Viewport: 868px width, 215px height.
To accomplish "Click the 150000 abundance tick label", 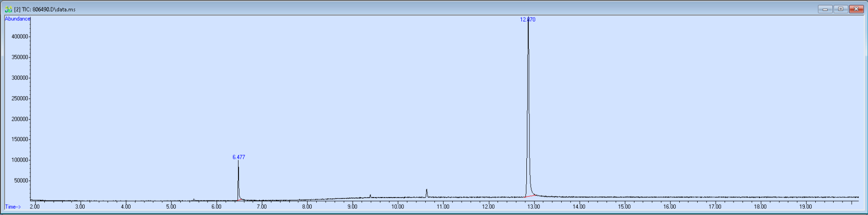I will (x=19, y=140).
